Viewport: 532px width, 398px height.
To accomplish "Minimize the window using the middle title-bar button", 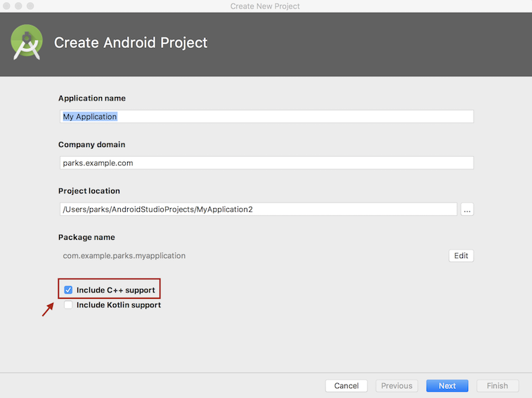I will (x=18, y=6).
